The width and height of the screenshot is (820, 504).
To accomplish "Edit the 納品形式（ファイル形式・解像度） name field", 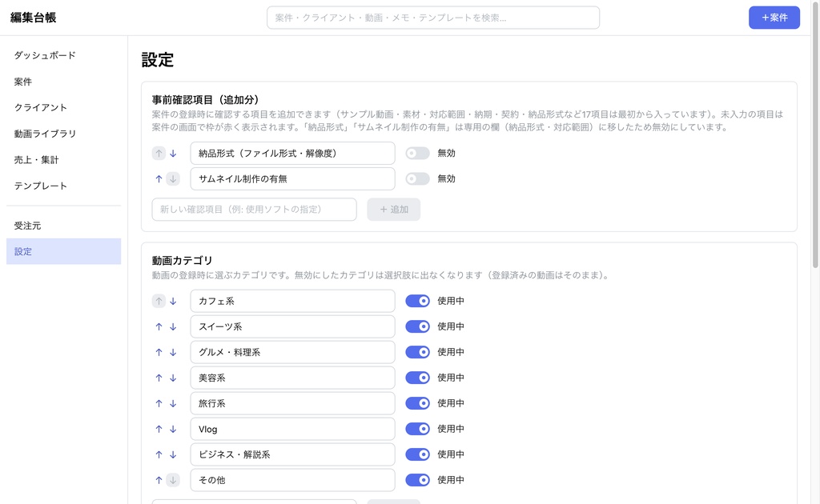I will click(x=292, y=153).
